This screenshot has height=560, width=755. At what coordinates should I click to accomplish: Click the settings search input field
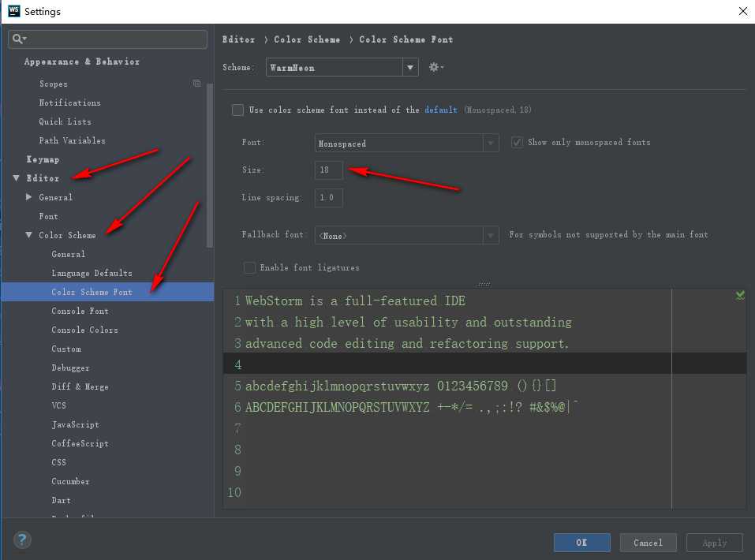point(108,39)
